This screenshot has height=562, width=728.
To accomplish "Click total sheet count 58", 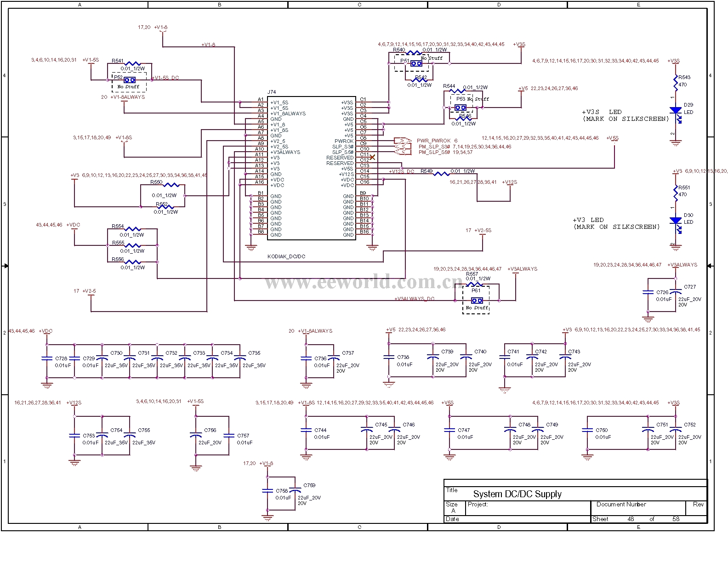I will [x=676, y=519].
